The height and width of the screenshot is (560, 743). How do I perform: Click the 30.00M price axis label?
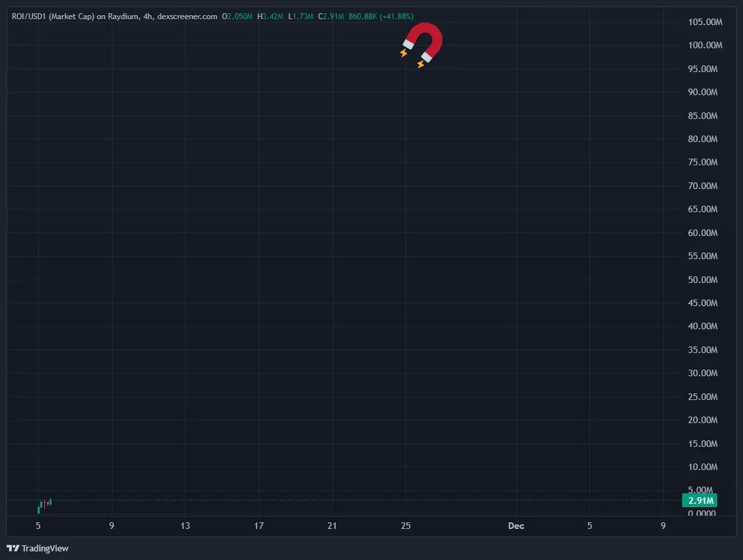click(x=703, y=373)
